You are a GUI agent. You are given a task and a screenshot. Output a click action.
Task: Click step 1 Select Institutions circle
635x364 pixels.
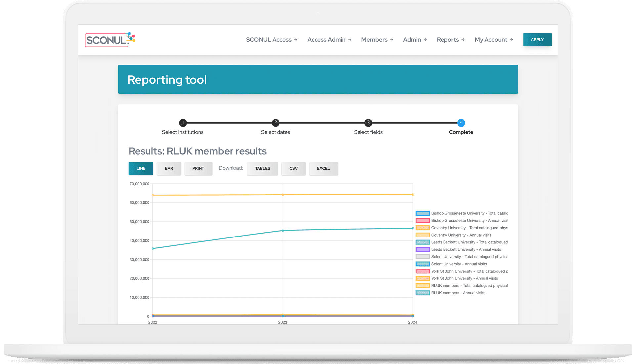(x=183, y=122)
